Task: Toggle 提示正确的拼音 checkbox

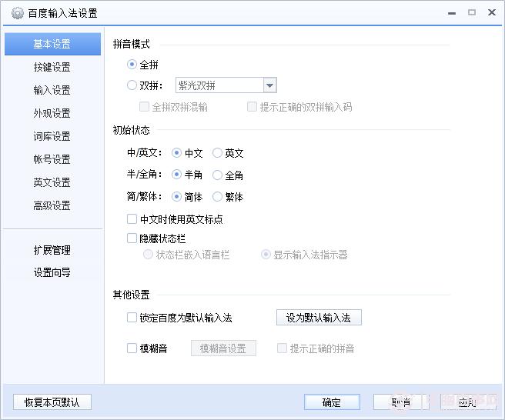Action: coord(282,348)
